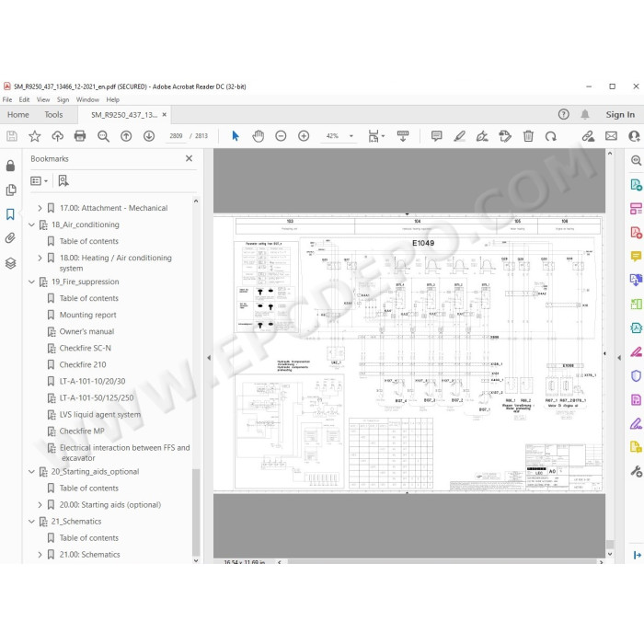Expand 17.00: Attachment - Mechanical bookmark
The width and height of the screenshot is (644, 644).
coord(40,208)
